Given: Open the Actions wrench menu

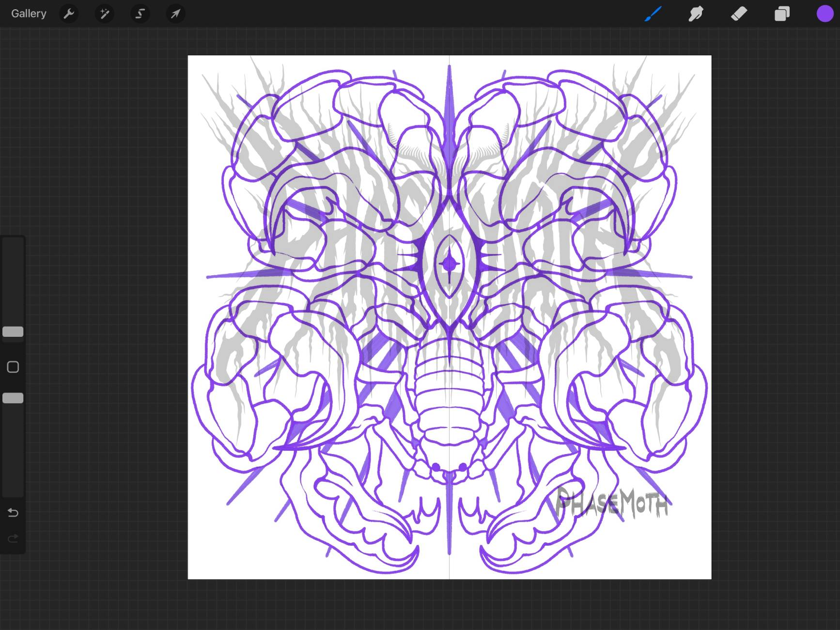Looking at the screenshot, I should [x=69, y=14].
